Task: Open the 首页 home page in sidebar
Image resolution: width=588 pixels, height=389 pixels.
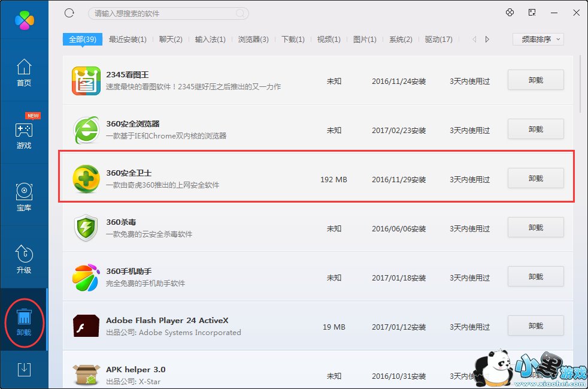Action: (x=24, y=73)
